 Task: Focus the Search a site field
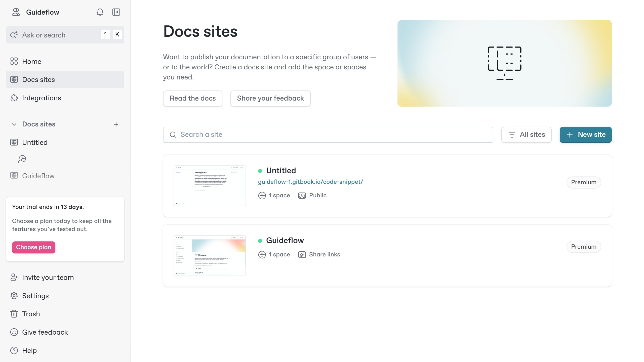tap(328, 135)
